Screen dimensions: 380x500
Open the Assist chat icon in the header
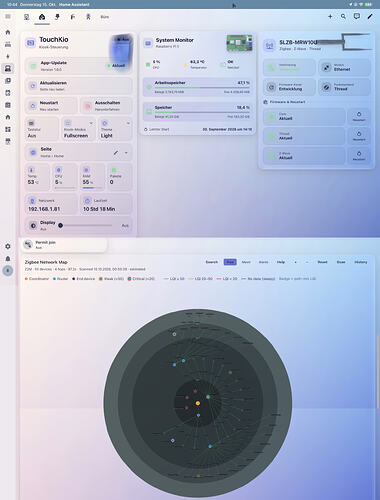point(357,16)
